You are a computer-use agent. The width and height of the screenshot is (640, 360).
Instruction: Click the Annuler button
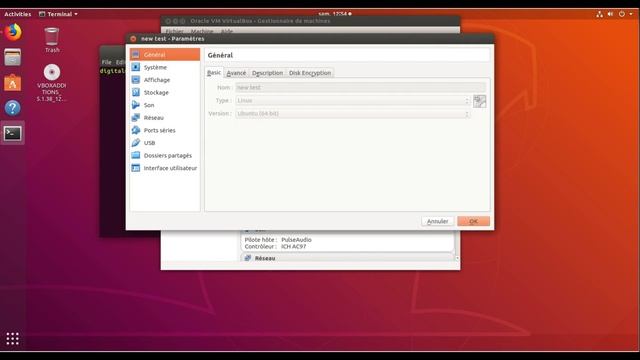[x=438, y=221]
